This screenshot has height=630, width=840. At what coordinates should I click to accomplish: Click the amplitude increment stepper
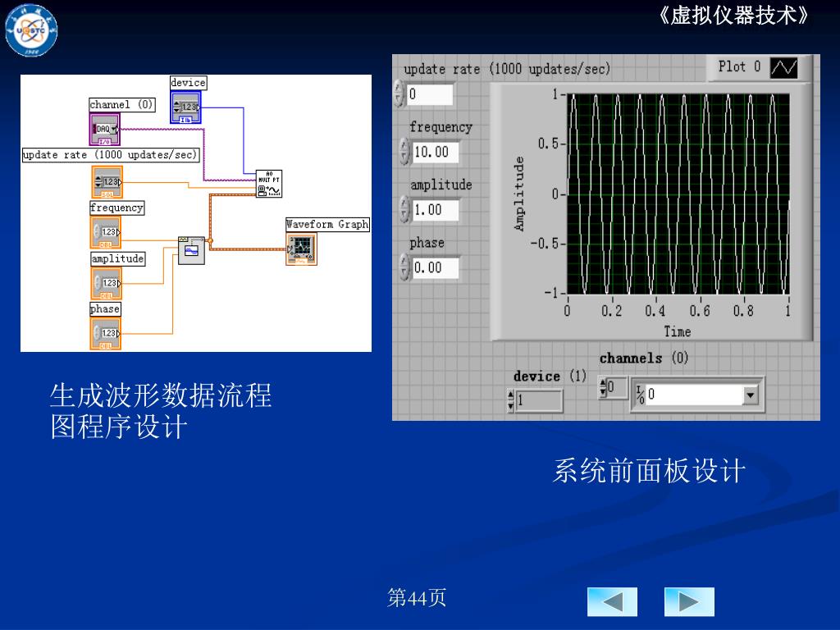404,203
